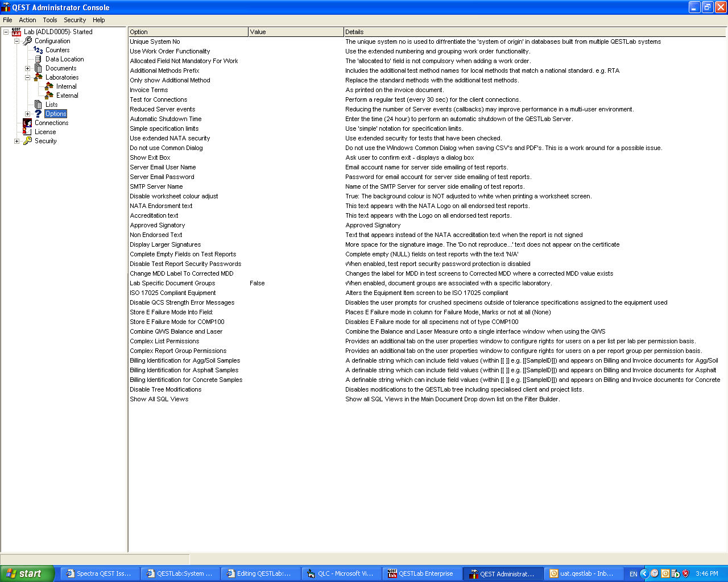Select the Lab Specific Document Groups option

[x=172, y=283]
